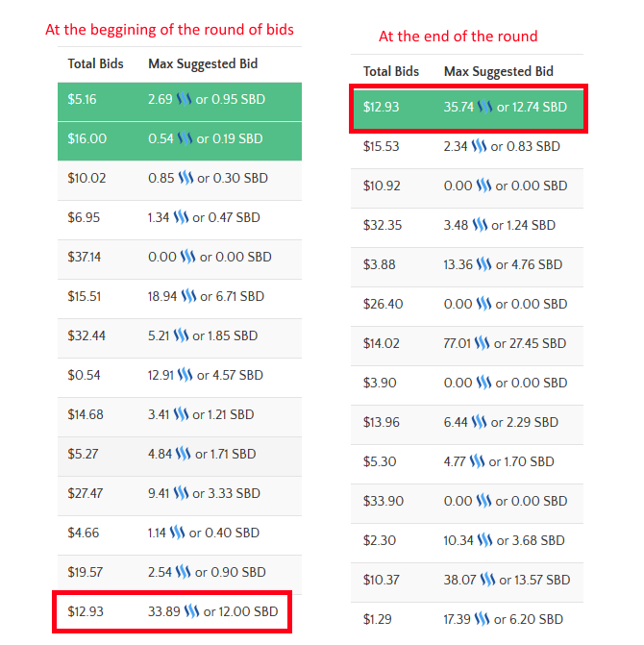Viewport: 644px width, 645px height.
Task: Select the green $12.93 row in the right table
Action: click(468, 109)
